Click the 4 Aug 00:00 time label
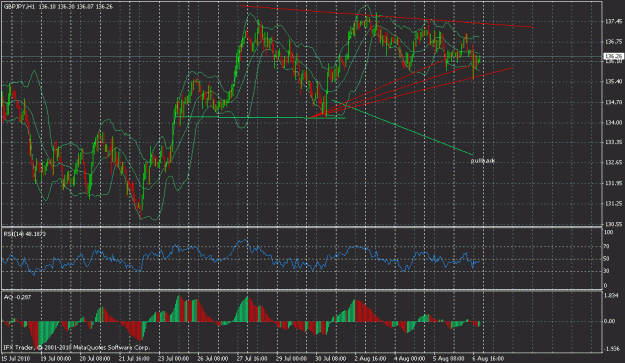This screenshot has width=625, height=363. point(409,358)
